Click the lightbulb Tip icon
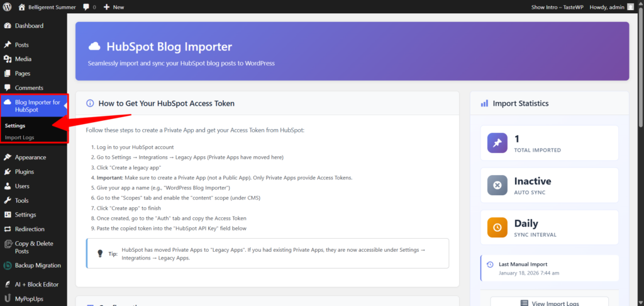 (x=99, y=253)
